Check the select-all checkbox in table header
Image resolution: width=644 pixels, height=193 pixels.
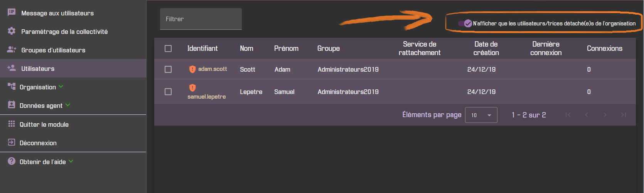(x=168, y=49)
